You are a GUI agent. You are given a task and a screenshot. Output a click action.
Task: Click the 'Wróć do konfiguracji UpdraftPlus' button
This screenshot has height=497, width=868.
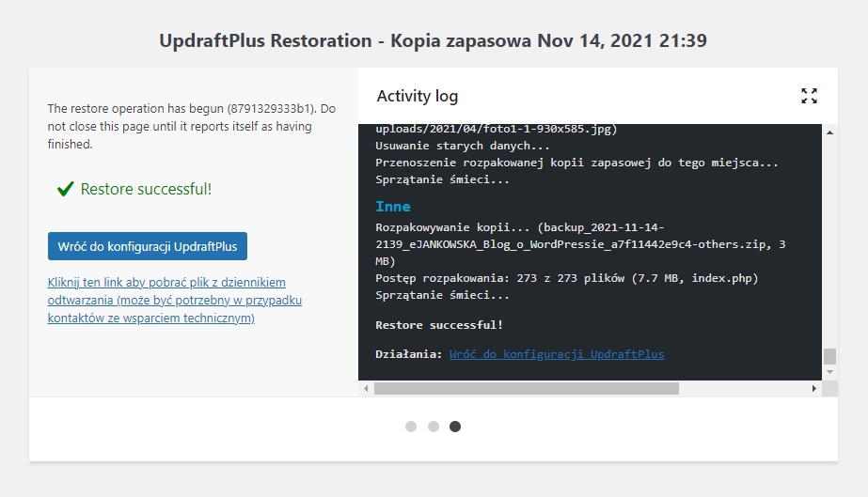(x=148, y=246)
